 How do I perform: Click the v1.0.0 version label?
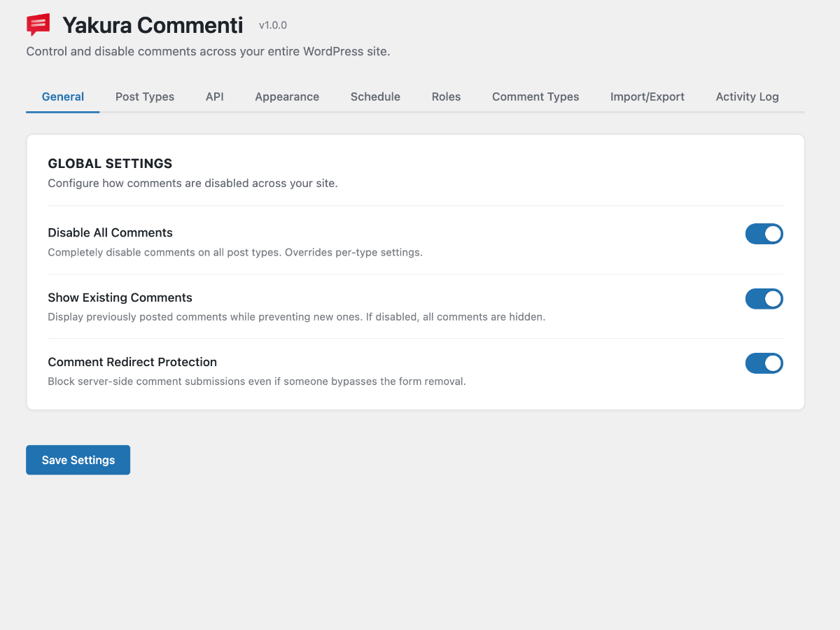tap(272, 25)
